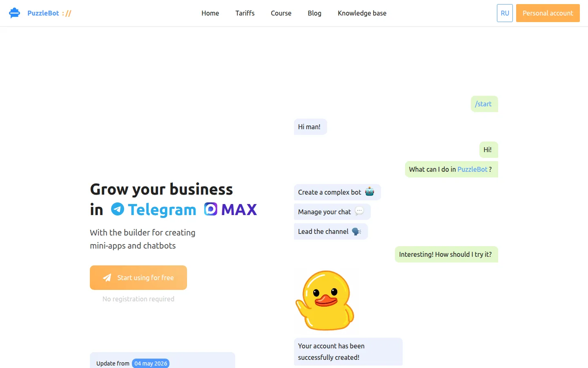Click the Interesting! How should I try it? bubble
The image size is (588, 368).
pyautogui.click(x=446, y=254)
